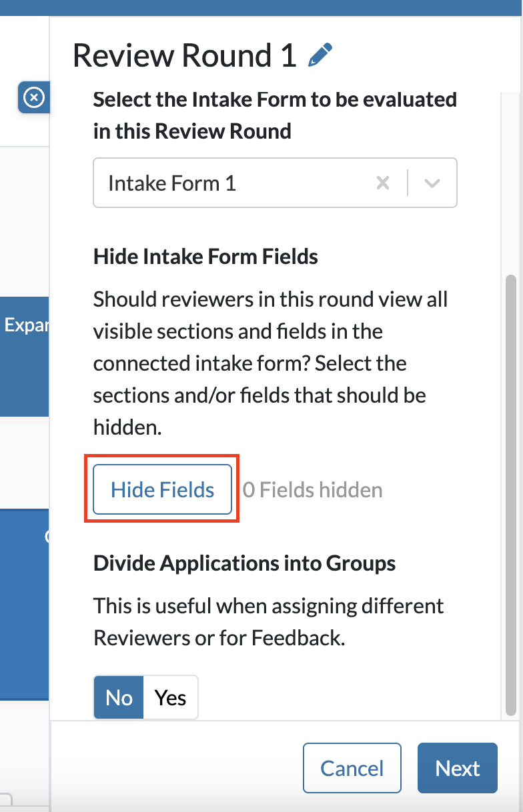Click the partially hidden Expand button
Screen dimensions: 523x812
pos(25,325)
